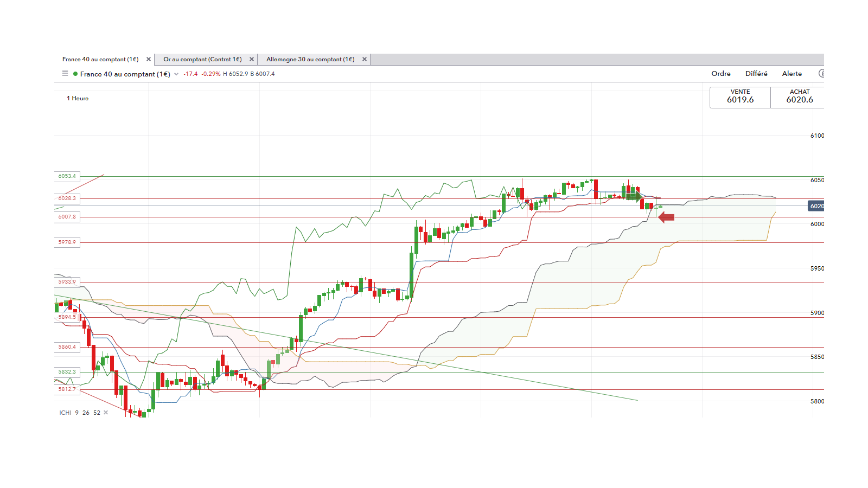Click the ACHAT 6020.6 buy button
This screenshot has height=488, width=868.
click(x=797, y=98)
